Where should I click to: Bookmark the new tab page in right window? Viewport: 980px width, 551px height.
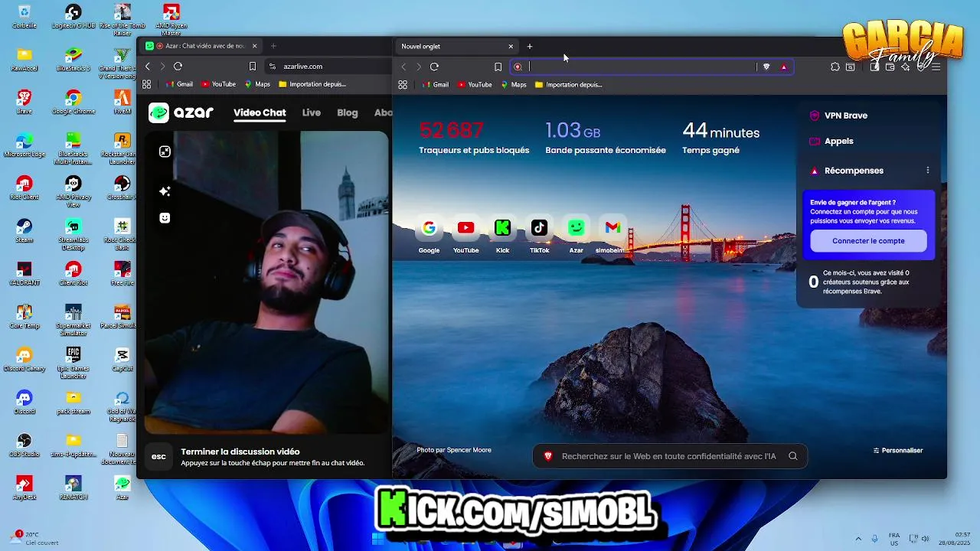(498, 67)
